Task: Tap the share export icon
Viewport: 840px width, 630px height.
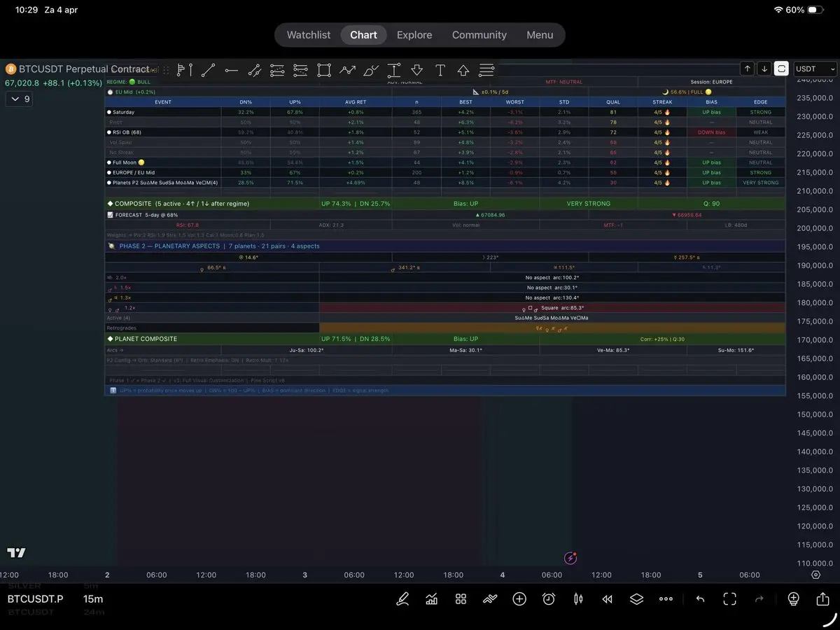Action: click(822, 599)
